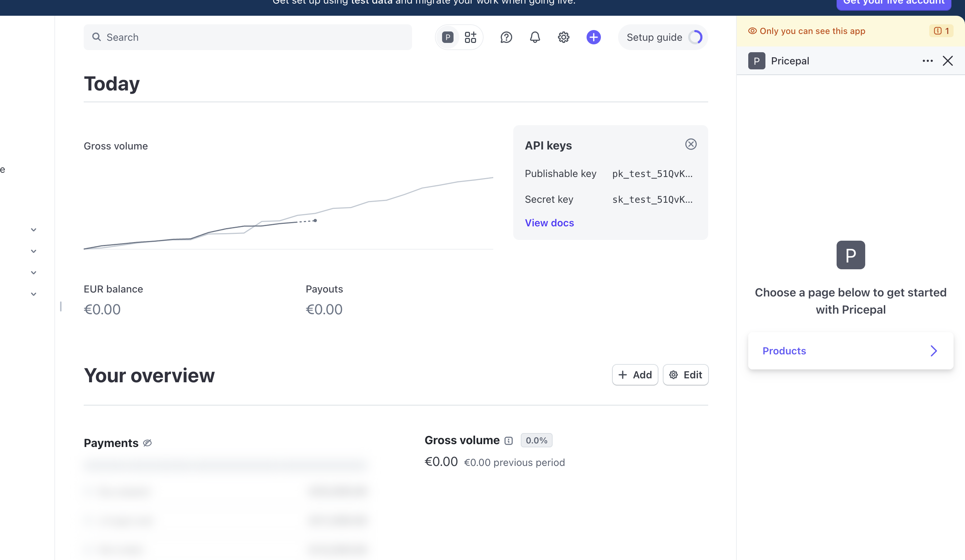
Task: Click the purple plus create icon
Action: point(593,37)
